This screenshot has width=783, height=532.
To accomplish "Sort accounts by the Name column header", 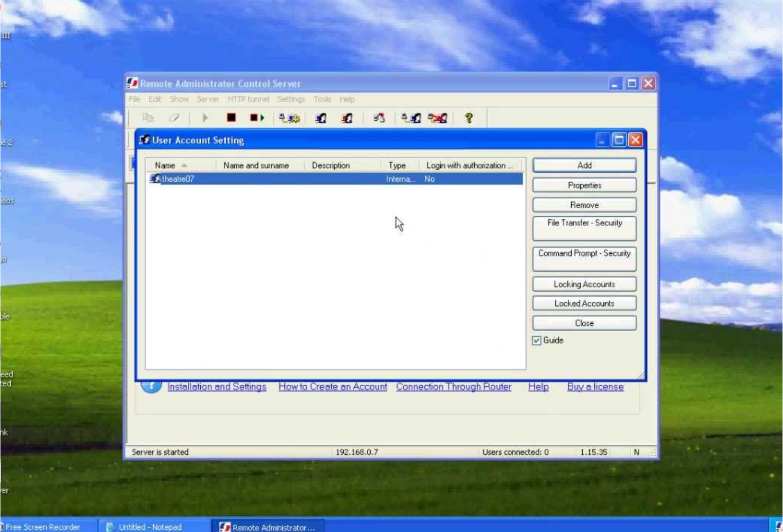I will 181,165.
